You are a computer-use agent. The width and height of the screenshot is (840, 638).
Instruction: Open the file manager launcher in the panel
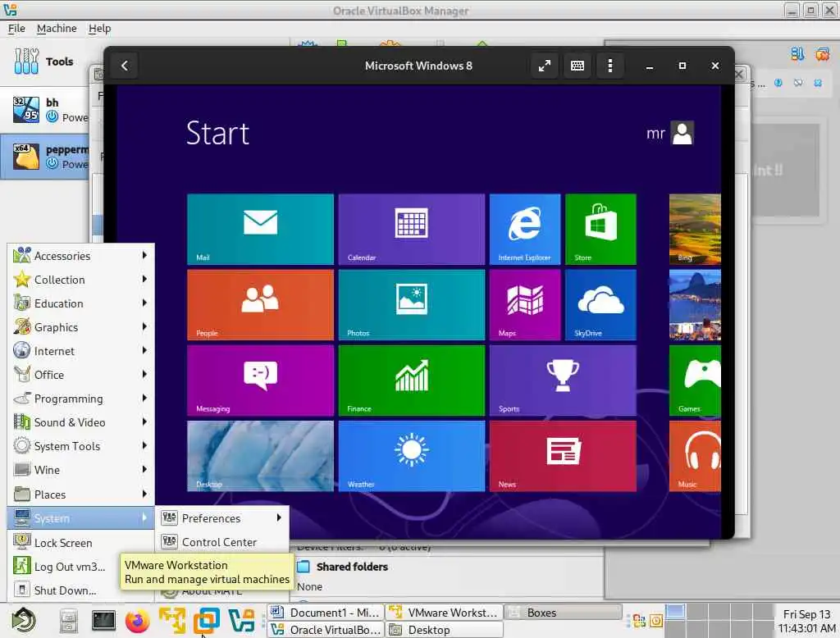(69, 621)
